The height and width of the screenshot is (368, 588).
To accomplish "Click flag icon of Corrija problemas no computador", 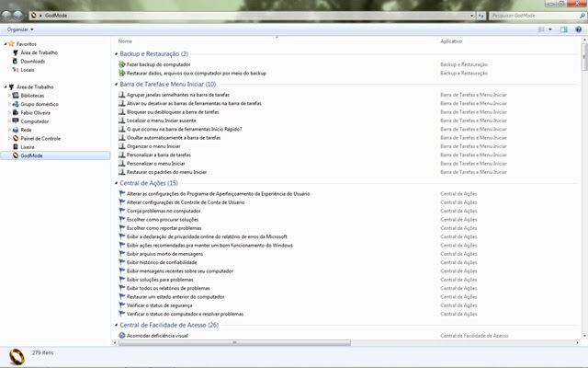I will (122, 211).
